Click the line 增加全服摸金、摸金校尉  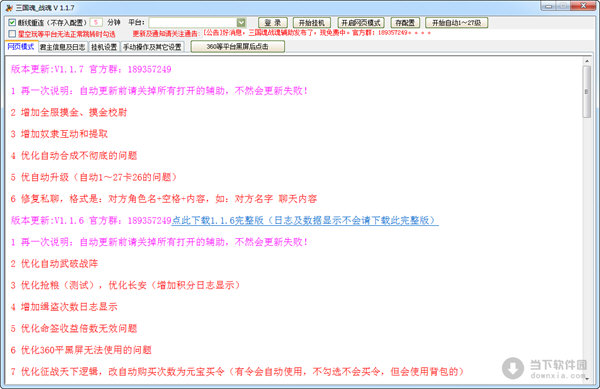(x=69, y=112)
